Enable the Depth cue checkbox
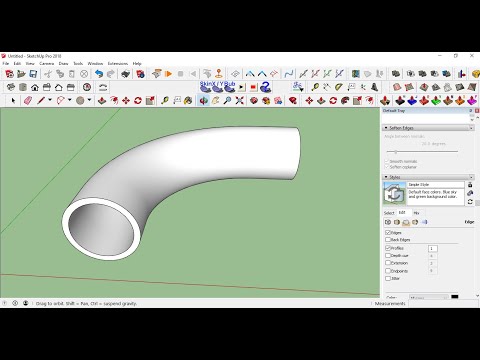 click(x=388, y=256)
